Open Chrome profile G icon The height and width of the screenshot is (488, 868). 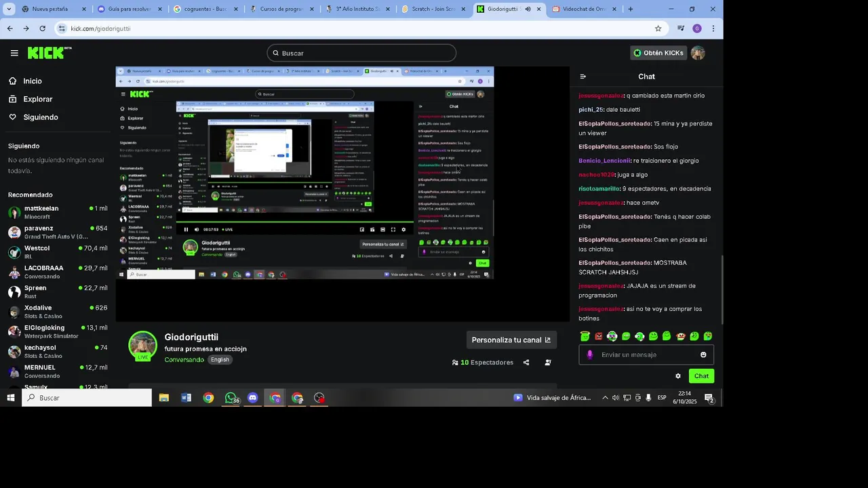tap(697, 28)
